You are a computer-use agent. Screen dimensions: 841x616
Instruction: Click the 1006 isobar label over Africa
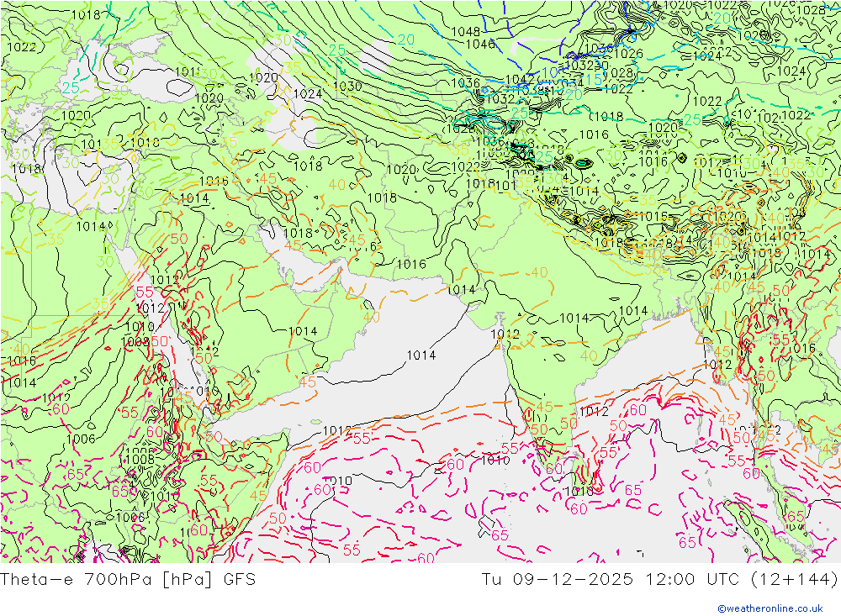(81, 439)
